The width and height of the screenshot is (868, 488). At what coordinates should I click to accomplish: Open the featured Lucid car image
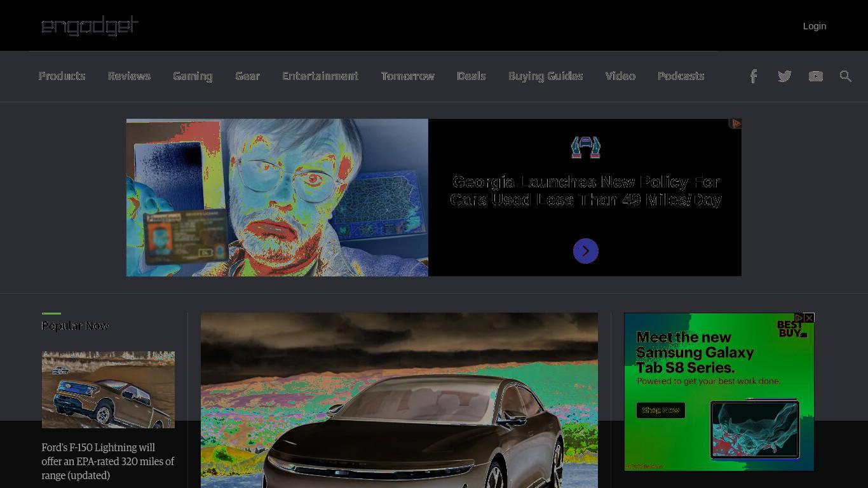399,400
